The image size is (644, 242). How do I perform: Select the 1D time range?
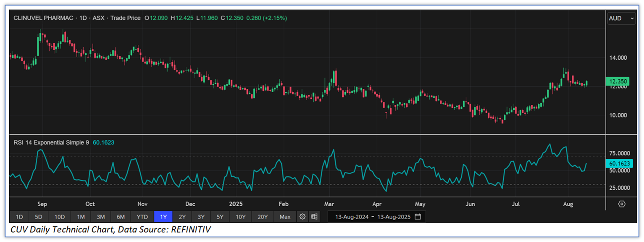coord(19,217)
